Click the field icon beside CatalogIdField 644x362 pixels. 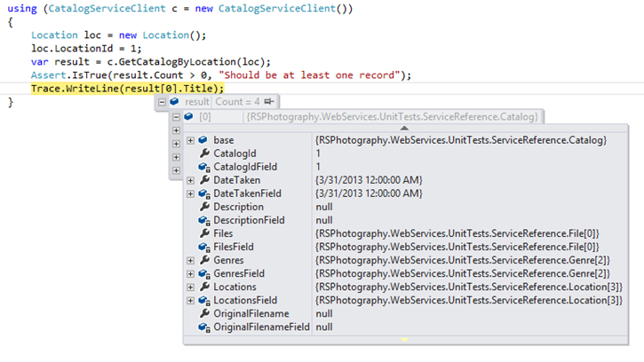(x=203, y=167)
